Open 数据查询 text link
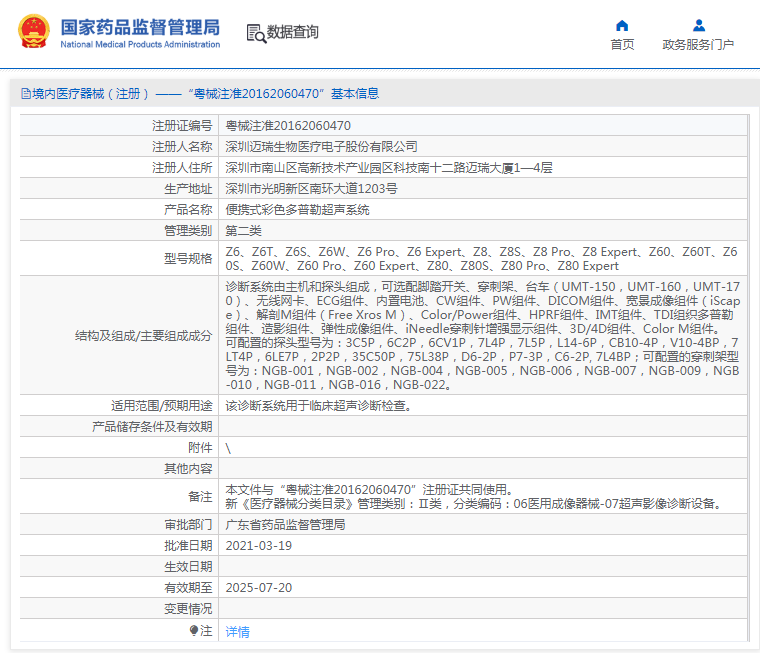 tap(293, 32)
